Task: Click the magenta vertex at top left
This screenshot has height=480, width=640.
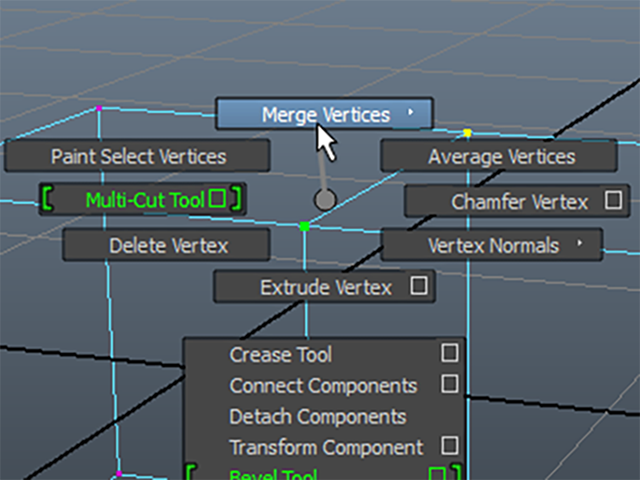Action: 99,108
